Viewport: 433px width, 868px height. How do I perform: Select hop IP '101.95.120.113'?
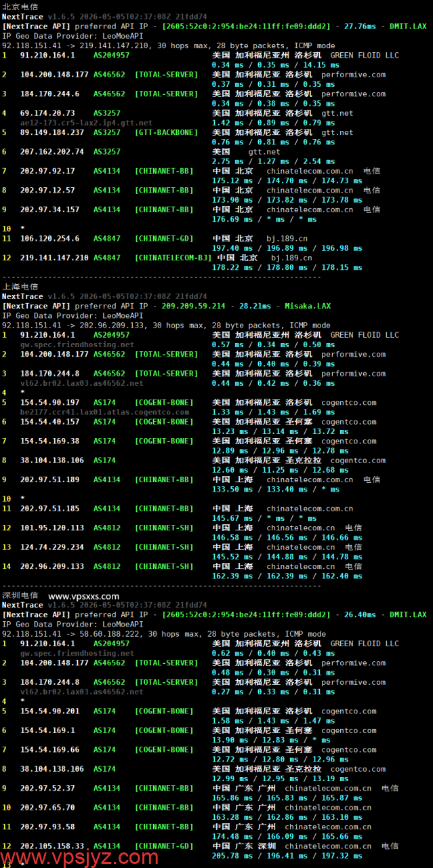pyautogui.click(x=52, y=528)
